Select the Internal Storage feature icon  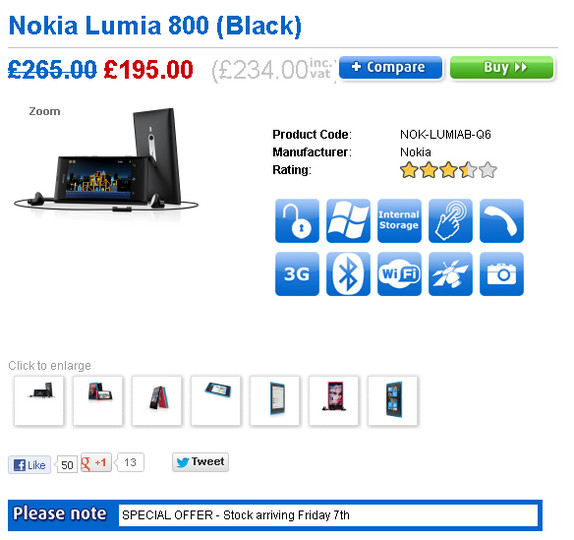click(399, 221)
